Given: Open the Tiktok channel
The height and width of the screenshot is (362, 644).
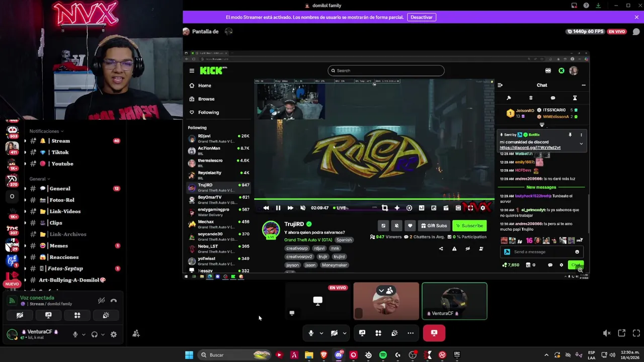Looking at the screenshot, I should [73, 152].
